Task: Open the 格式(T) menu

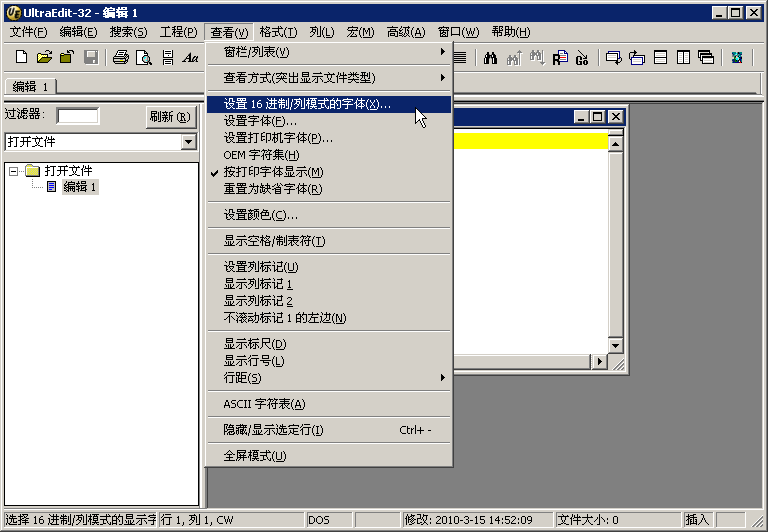Action: (278, 32)
